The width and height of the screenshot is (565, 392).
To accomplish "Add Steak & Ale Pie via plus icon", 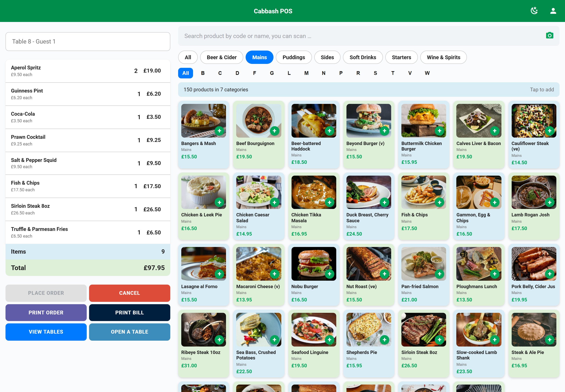I will coord(550,340).
